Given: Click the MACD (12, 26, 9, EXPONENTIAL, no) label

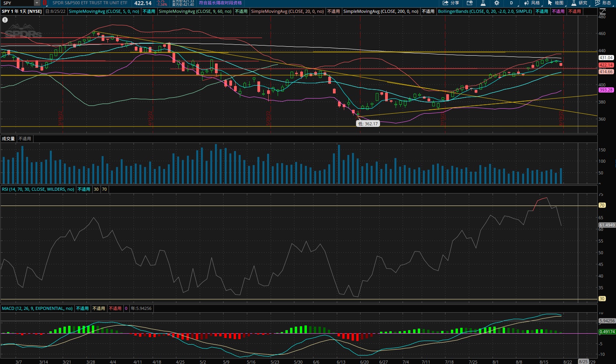Looking at the screenshot, I should point(37,308).
